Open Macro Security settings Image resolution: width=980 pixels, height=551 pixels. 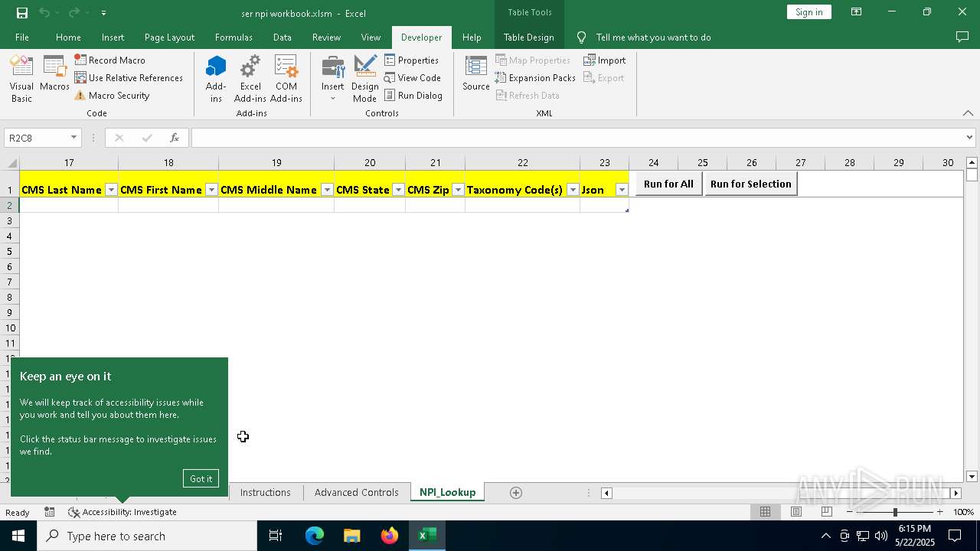(112, 96)
